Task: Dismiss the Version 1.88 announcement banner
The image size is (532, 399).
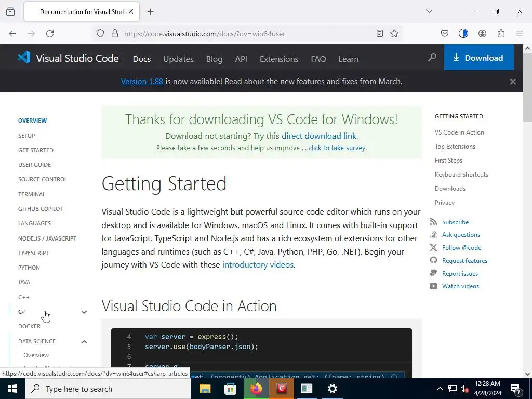Action: (513, 82)
